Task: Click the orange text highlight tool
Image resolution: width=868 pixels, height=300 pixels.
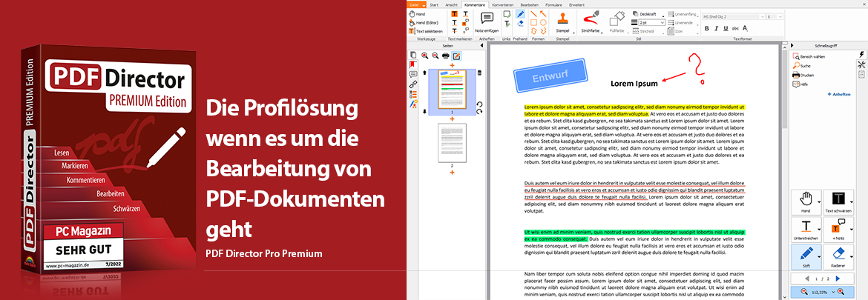Action: (x=455, y=14)
